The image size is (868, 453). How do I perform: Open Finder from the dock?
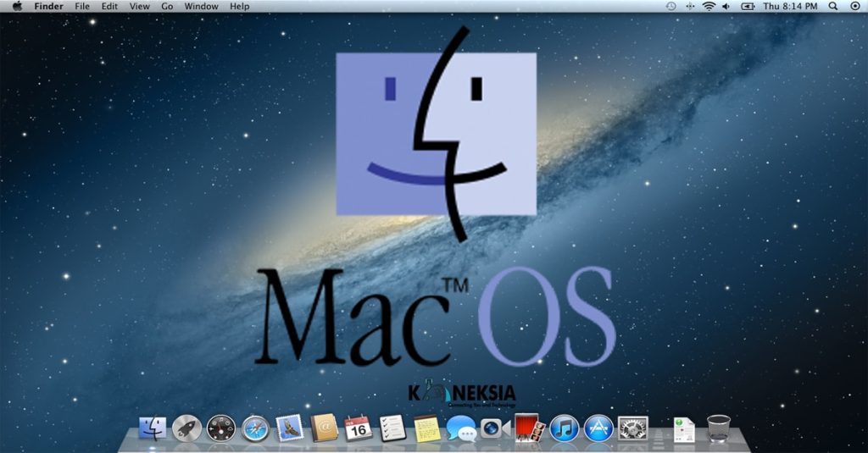coord(152,428)
